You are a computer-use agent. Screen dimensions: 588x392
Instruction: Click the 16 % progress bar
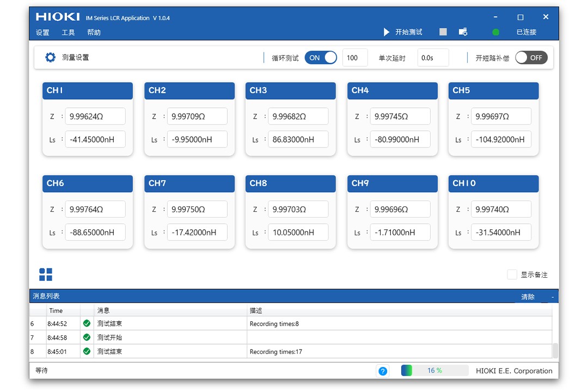pyautogui.click(x=434, y=371)
